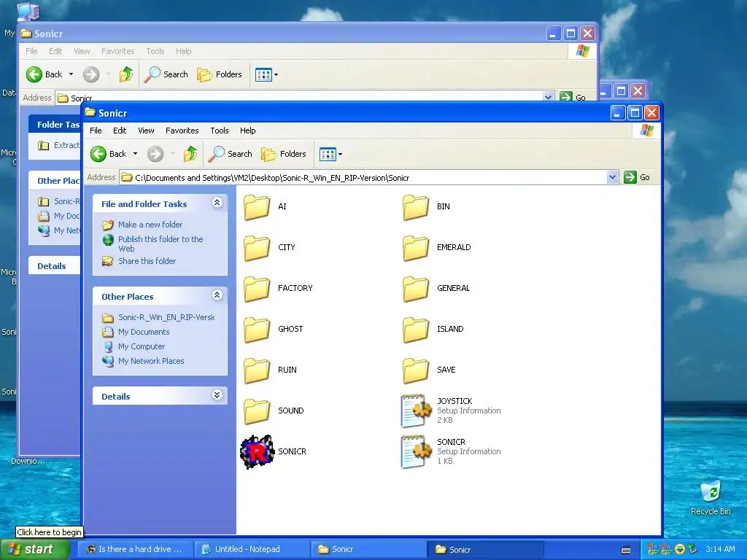Image resolution: width=747 pixels, height=560 pixels.
Task: Select the SOUND folder icon
Action: click(258, 411)
